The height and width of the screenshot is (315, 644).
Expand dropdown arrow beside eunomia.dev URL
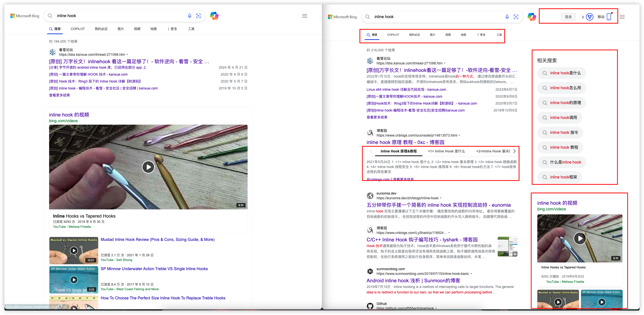[441, 198]
